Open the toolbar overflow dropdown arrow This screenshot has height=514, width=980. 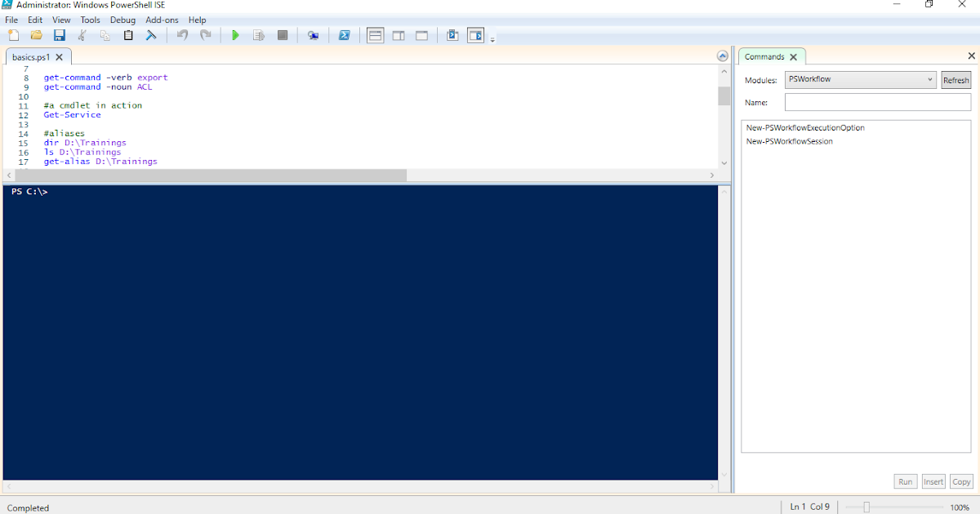492,38
